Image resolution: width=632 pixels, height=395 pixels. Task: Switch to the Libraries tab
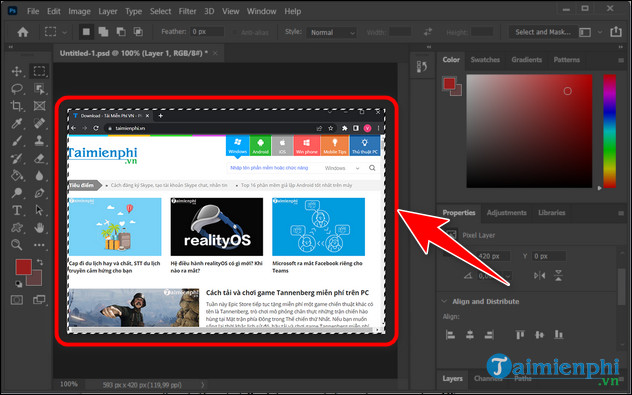click(x=551, y=212)
